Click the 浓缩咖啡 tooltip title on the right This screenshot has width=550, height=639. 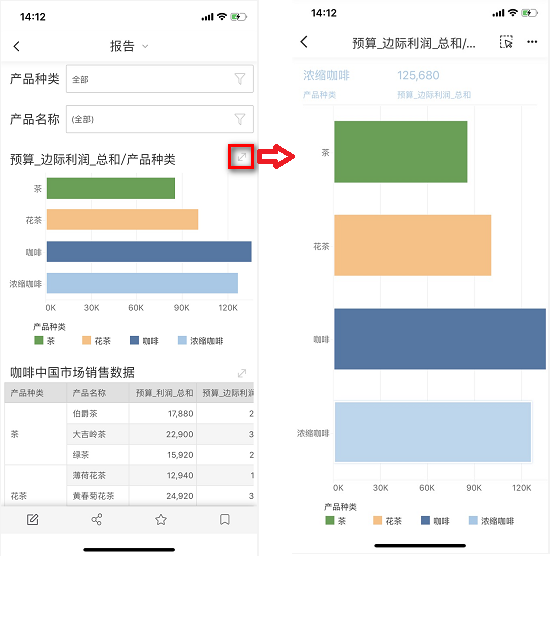tap(326, 75)
